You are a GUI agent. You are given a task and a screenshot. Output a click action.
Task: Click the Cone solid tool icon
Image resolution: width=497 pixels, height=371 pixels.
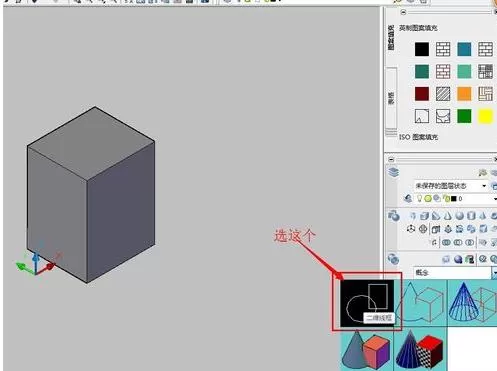(x=448, y=216)
